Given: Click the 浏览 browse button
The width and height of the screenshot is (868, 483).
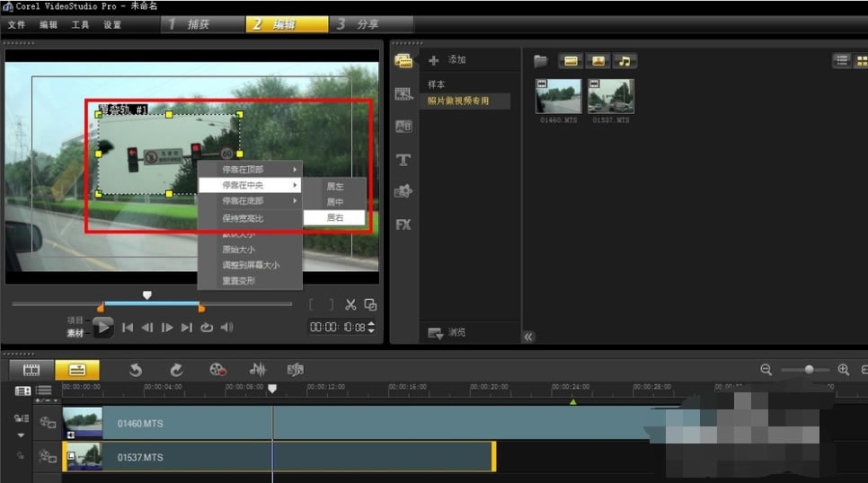Looking at the screenshot, I should [x=447, y=333].
